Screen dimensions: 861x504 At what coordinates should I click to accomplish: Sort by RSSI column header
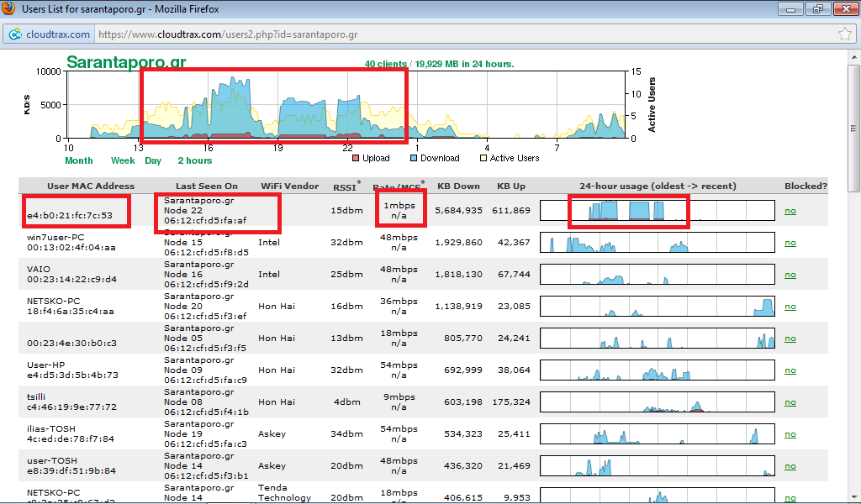click(x=346, y=186)
